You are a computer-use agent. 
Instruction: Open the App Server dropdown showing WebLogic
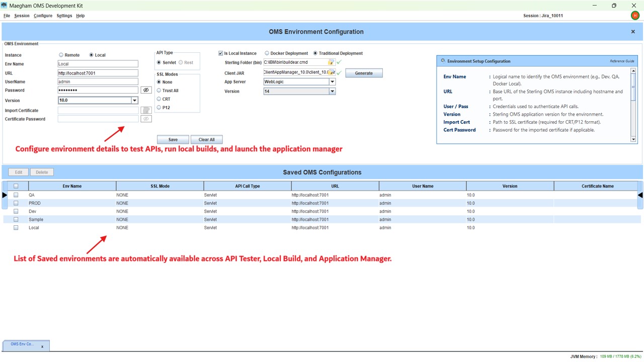click(x=332, y=81)
